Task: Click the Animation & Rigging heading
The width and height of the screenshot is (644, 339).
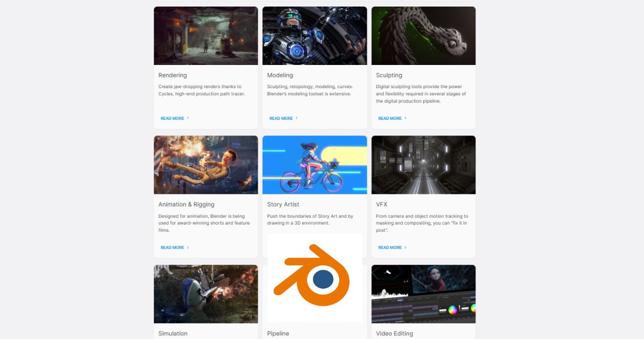Action: pyautogui.click(x=187, y=205)
